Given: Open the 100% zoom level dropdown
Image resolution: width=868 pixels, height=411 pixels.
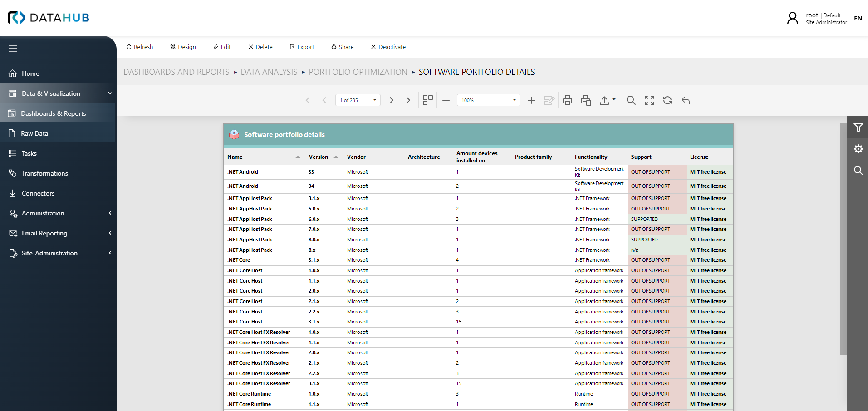Looking at the screenshot, I should coord(514,100).
